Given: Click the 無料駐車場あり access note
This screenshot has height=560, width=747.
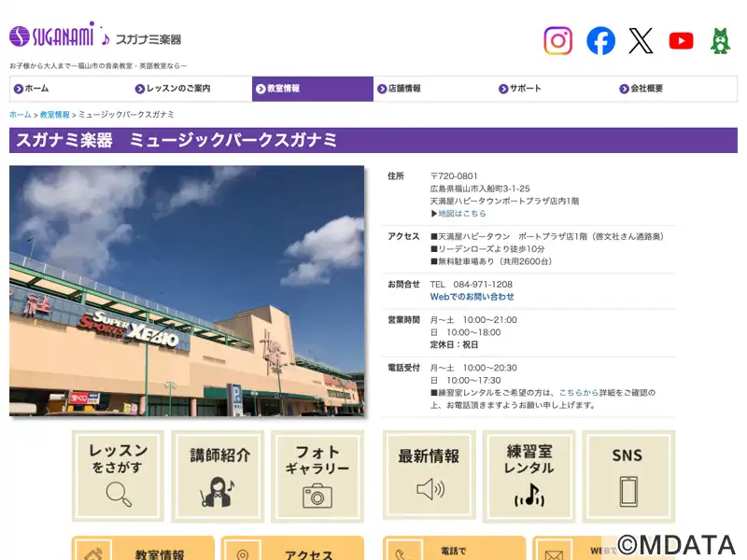Looking at the screenshot, I should (491, 261).
